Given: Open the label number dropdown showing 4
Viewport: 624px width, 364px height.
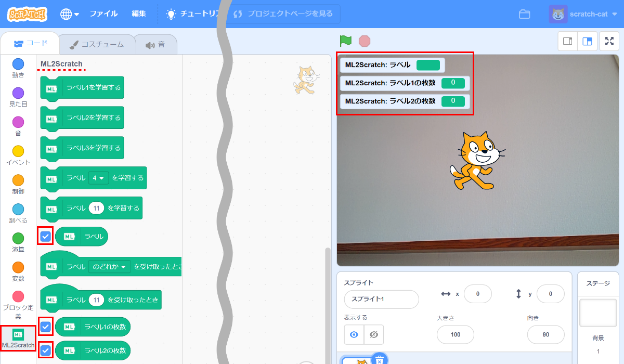Looking at the screenshot, I should click(98, 177).
